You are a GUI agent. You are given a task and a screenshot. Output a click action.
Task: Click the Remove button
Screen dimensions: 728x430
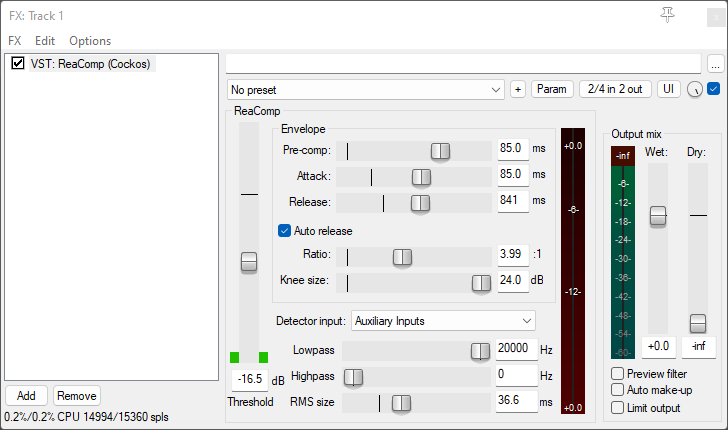77,396
